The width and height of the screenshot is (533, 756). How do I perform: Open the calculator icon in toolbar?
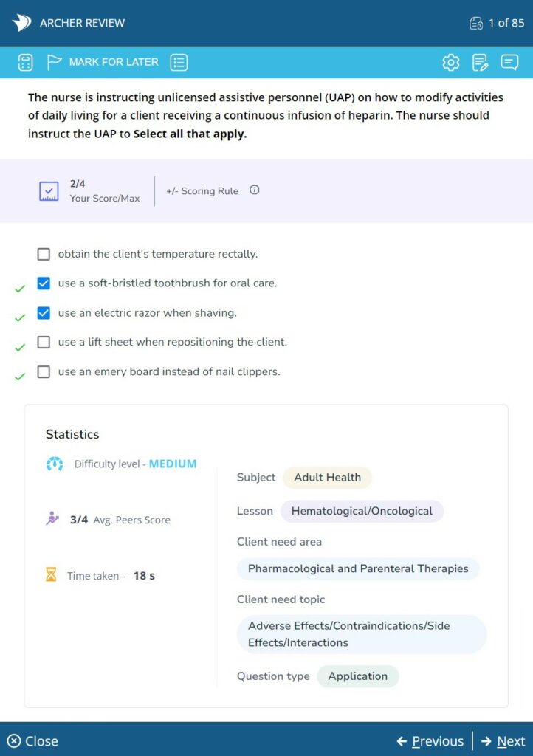click(x=26, y=63)
